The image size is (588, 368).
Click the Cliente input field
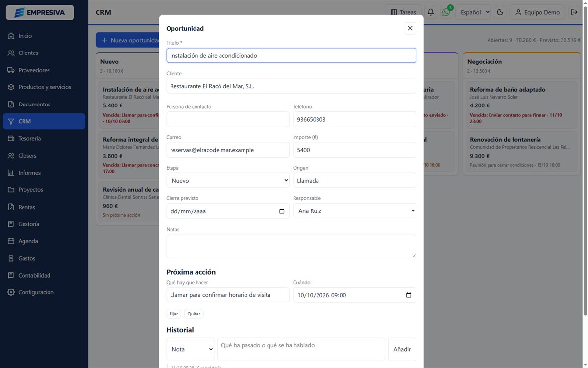(292, 86)
